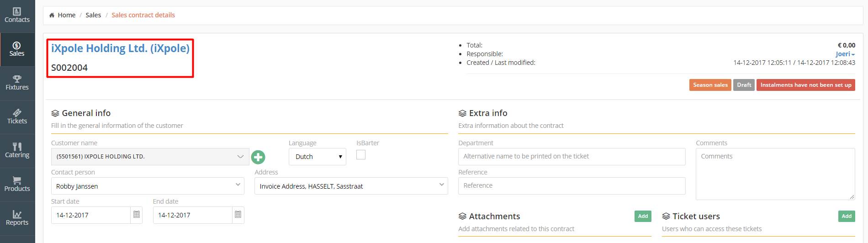Expand the Customer name dropdown
The height and width of the screenshot is (243, 868).
(150, 157)
